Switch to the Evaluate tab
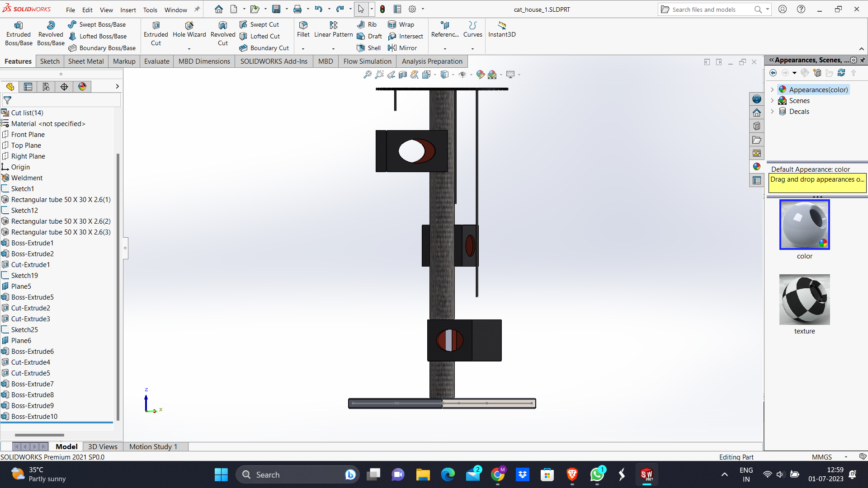 coord(156,61)
